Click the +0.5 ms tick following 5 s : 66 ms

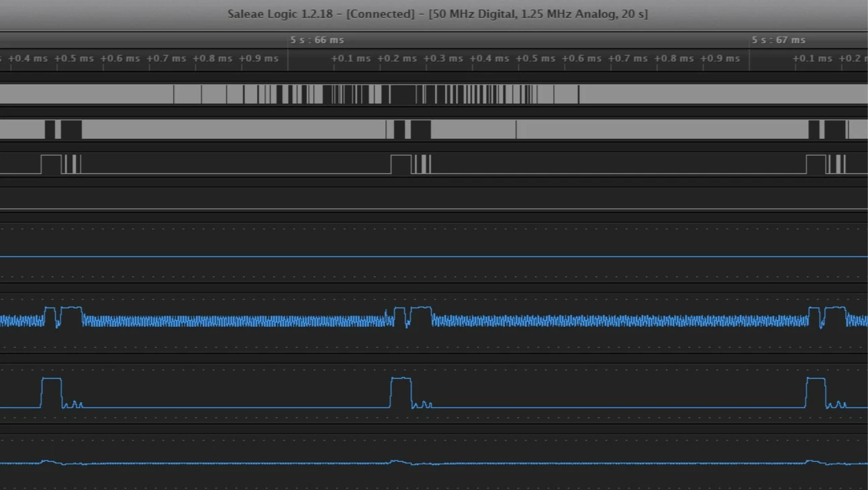[535, 58]
